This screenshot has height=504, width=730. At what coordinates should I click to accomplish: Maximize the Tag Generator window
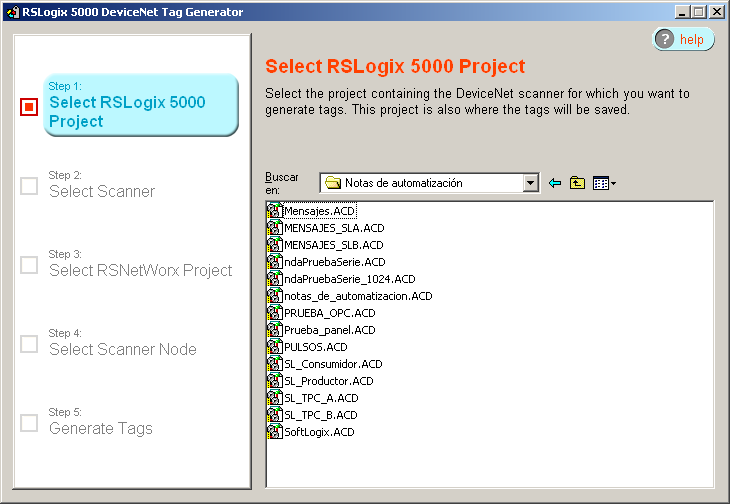pos(698,12)
